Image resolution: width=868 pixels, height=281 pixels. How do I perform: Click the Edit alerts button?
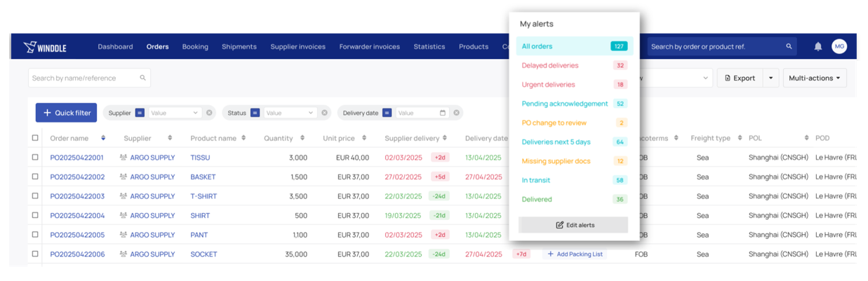(573, 225)
